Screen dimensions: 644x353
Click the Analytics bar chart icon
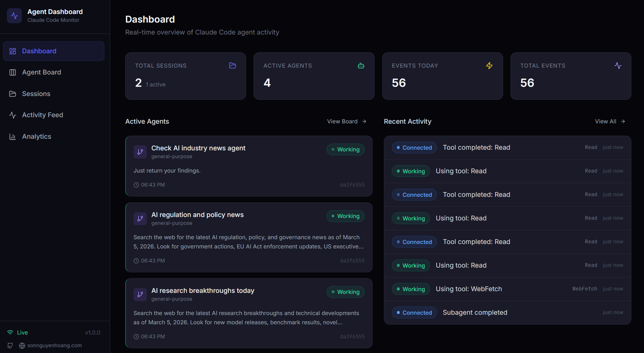[13, 136]
